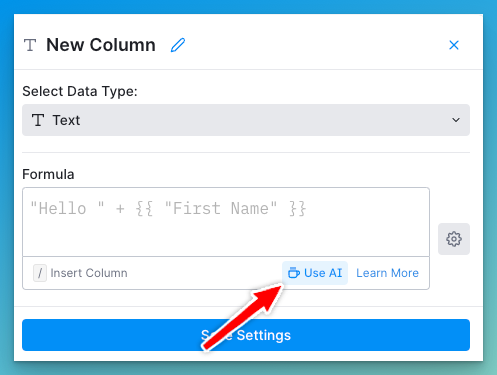The image size is (497, 375).
Task: Open the Select Data Type dropdown
Action: (x=246, y=120)
